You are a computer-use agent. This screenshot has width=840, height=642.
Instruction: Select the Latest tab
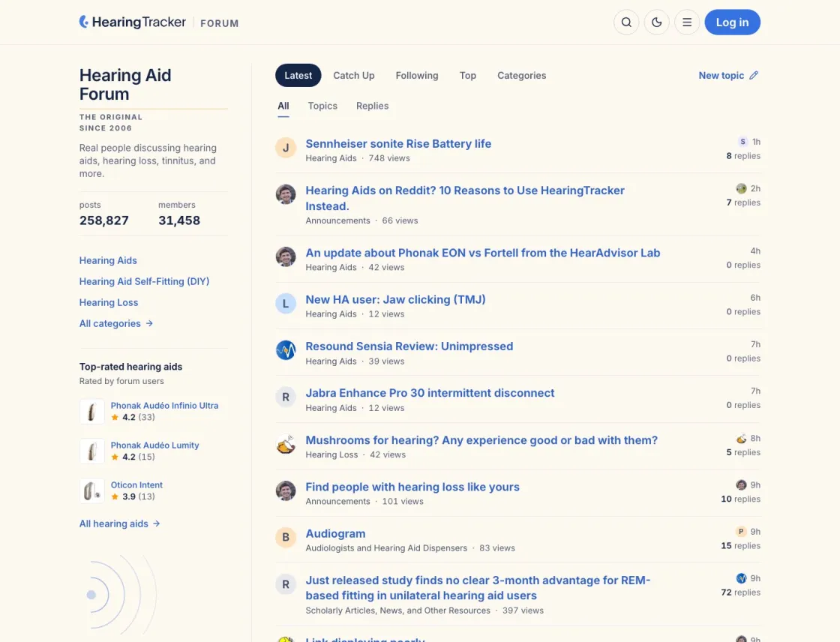pyautogui.click(x=298, y=76)
